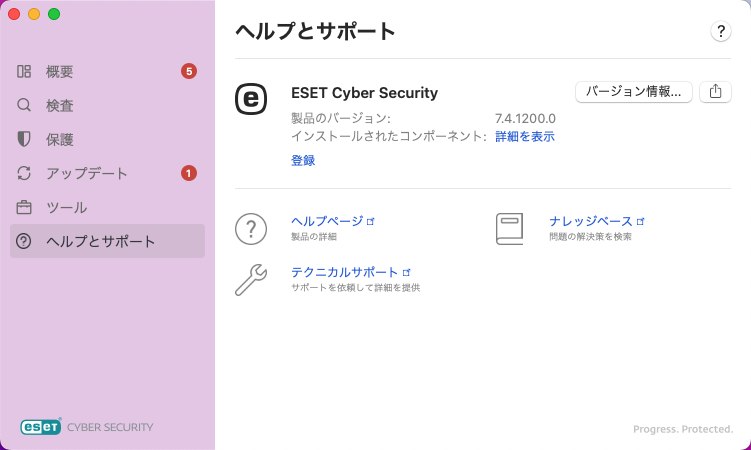Open the ナレッジベース link
Viewport: 751px width, 450px height.
pos(591,220)
